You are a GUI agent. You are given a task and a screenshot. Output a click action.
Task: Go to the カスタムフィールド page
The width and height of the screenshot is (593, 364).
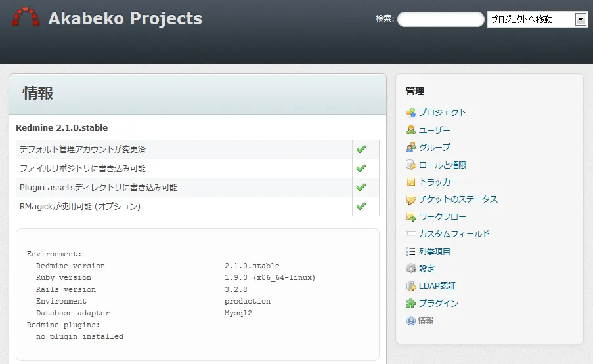click(454, 233)
